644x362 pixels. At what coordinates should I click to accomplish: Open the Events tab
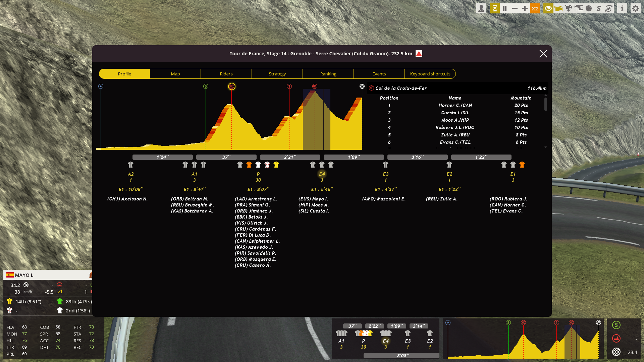(x=379, y=74)
